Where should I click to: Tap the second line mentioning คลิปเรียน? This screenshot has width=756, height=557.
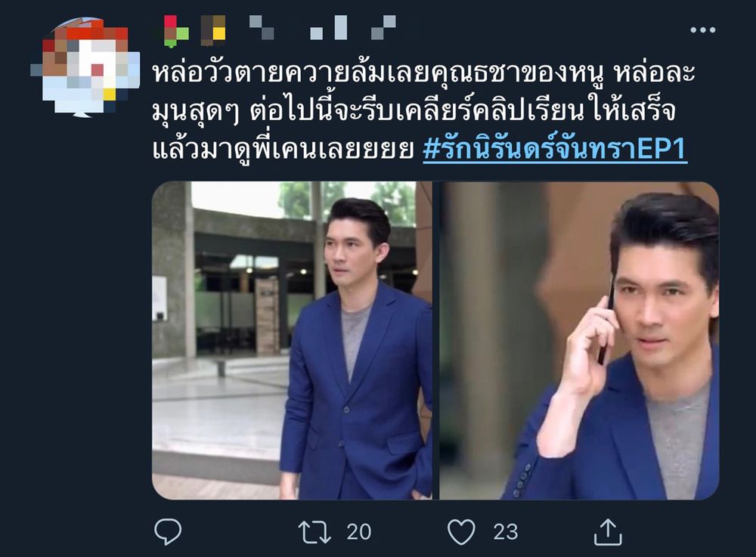tap(414, 112)
